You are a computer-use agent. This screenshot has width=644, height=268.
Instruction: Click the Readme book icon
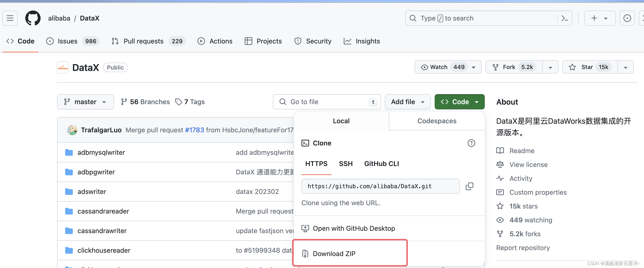[500, 151]
